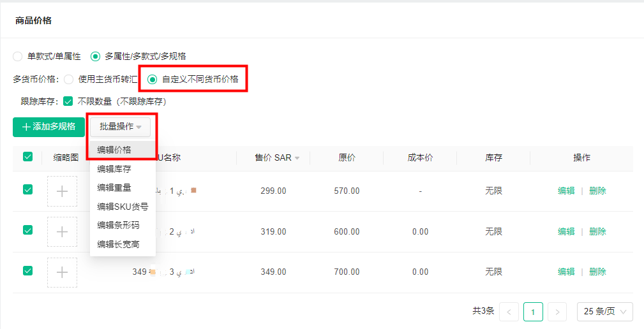Open the 批量操作 dropdown
This screenshot has width=644, height=329.
click(120, 127)
